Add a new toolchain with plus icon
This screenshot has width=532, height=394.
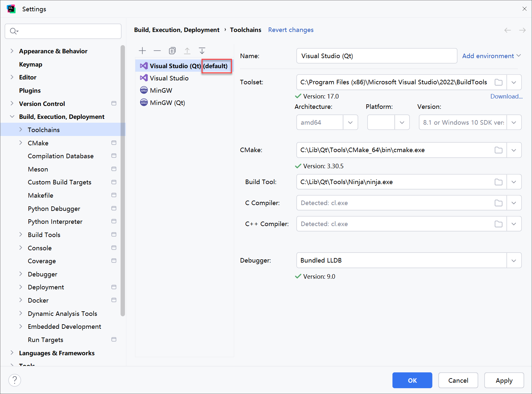(x=142, y=51)
